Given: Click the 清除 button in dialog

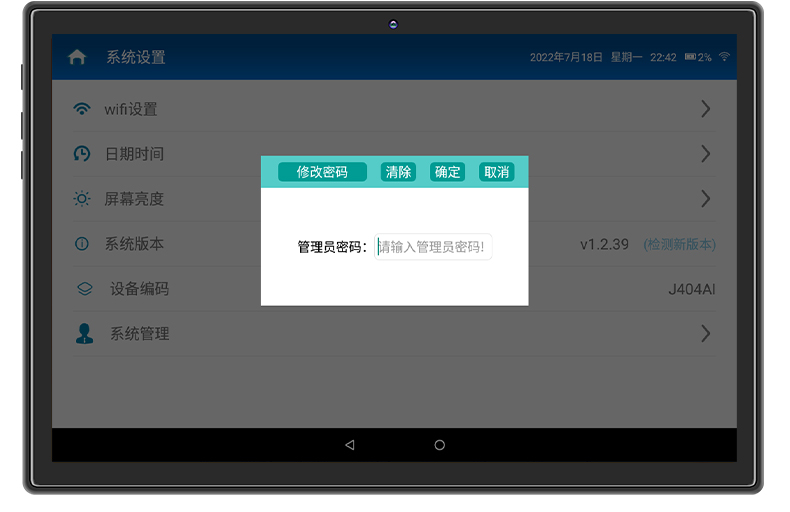Looking at the screenshot, I should coord(398,172).
